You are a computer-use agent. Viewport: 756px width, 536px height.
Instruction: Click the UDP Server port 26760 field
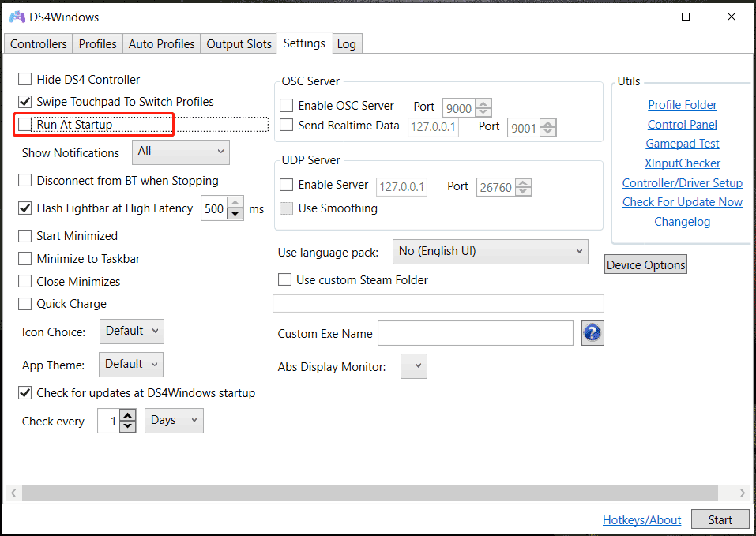click(495, 187)
